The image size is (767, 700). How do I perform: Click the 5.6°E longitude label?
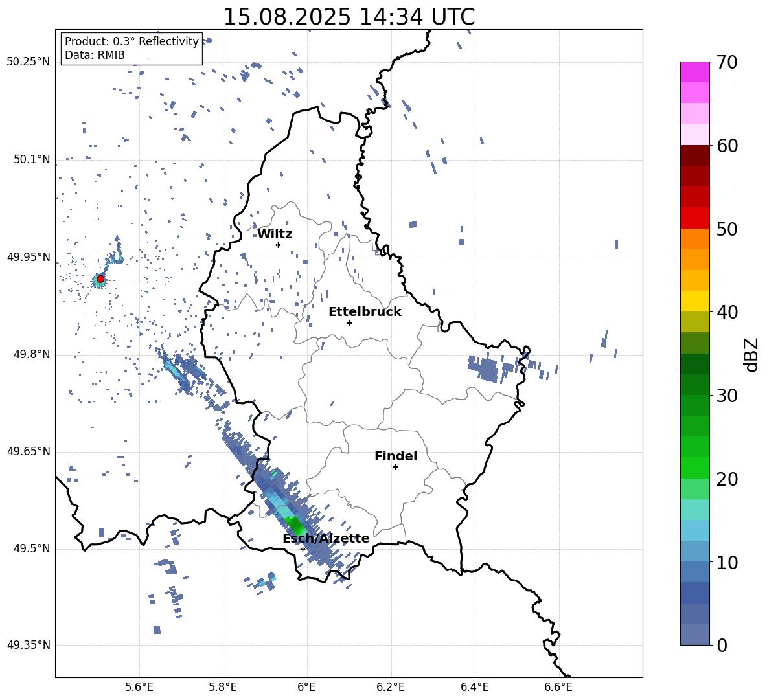pyautogui.click(x=139, y=687)
